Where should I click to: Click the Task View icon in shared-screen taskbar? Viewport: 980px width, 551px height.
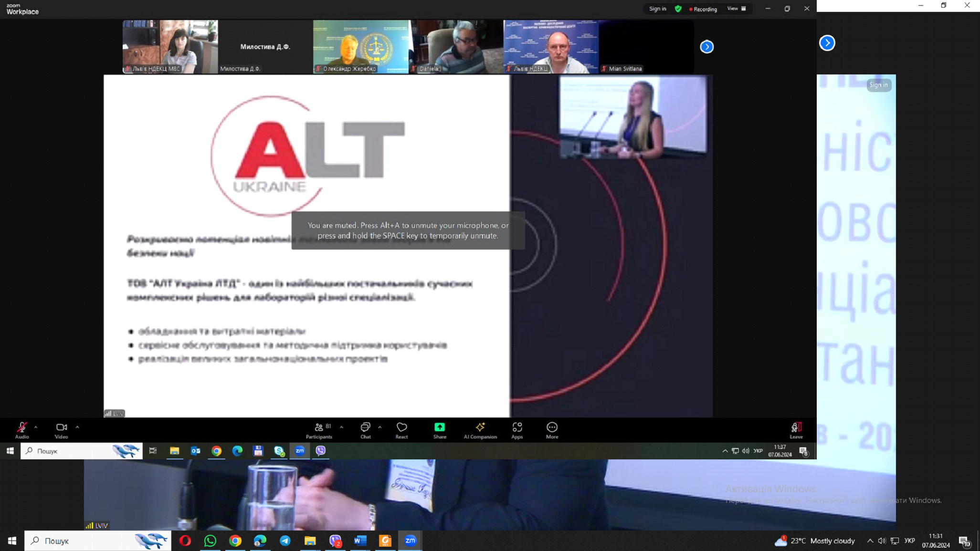coord(153,451)
